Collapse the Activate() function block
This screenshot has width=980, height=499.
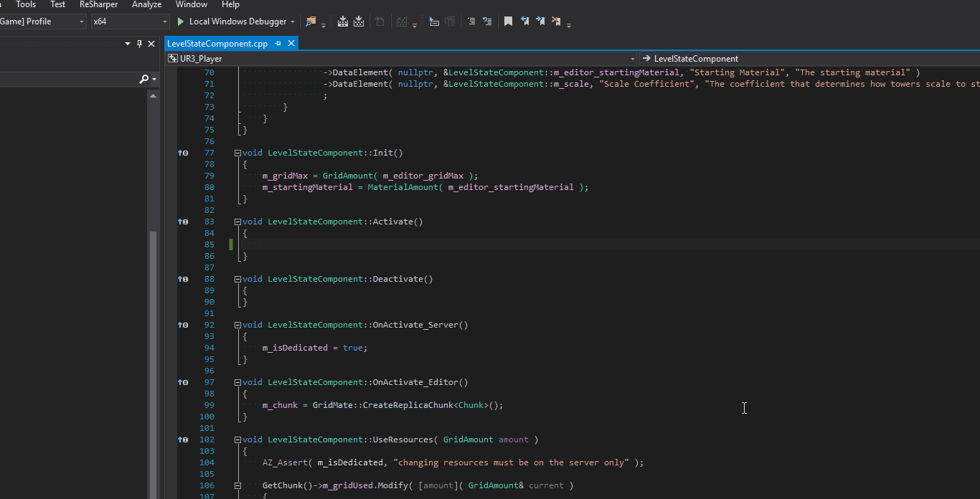tap(237, 222)
